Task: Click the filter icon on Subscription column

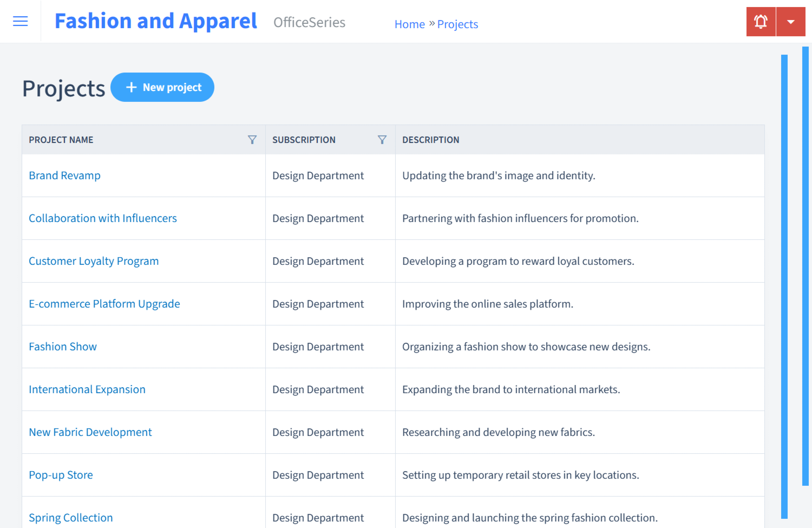Action: coord(382,139)
